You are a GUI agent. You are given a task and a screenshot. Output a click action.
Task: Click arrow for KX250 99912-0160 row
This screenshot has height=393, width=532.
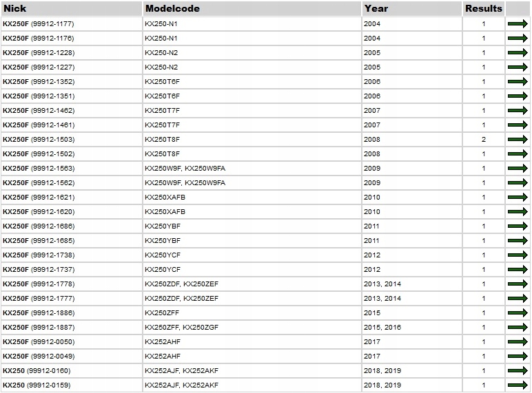(518, 371)
